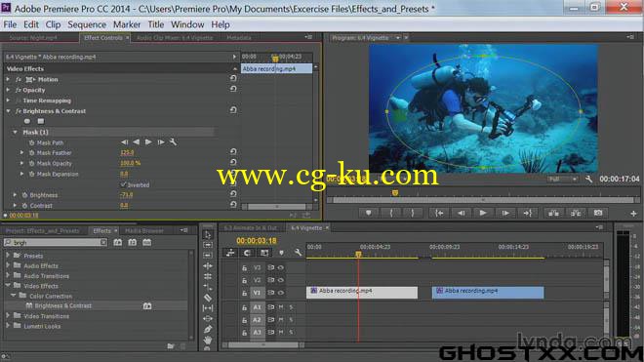Image resolution: width=644 pixels, height=362 pixels.
Task: Reset the Brightness & Contrast effect
Action: pos(233,110)
